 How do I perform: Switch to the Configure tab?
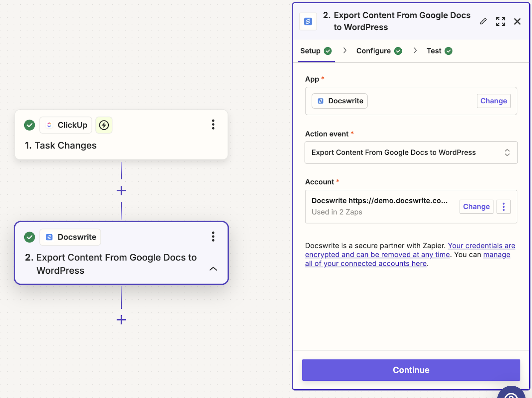[379, 51]
